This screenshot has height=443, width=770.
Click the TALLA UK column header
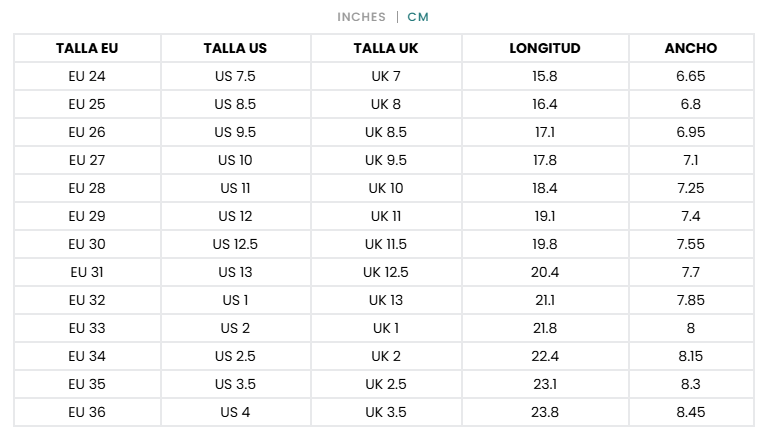(385, 48)
